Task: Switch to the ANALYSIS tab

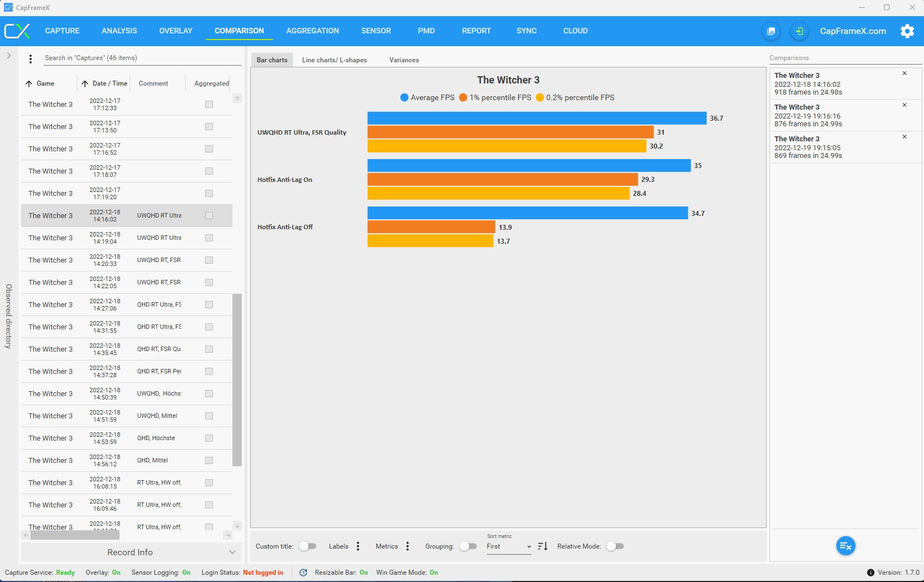Action: [x=119, y=31]
